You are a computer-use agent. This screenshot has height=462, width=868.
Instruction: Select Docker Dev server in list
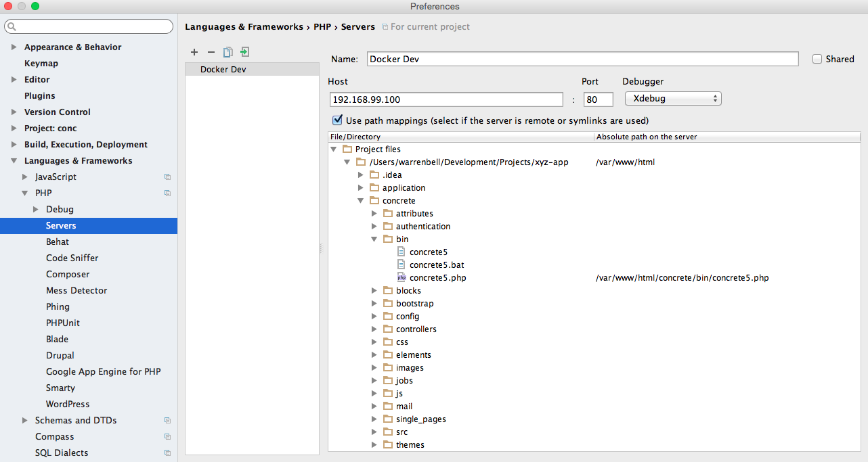coord(252,69)
